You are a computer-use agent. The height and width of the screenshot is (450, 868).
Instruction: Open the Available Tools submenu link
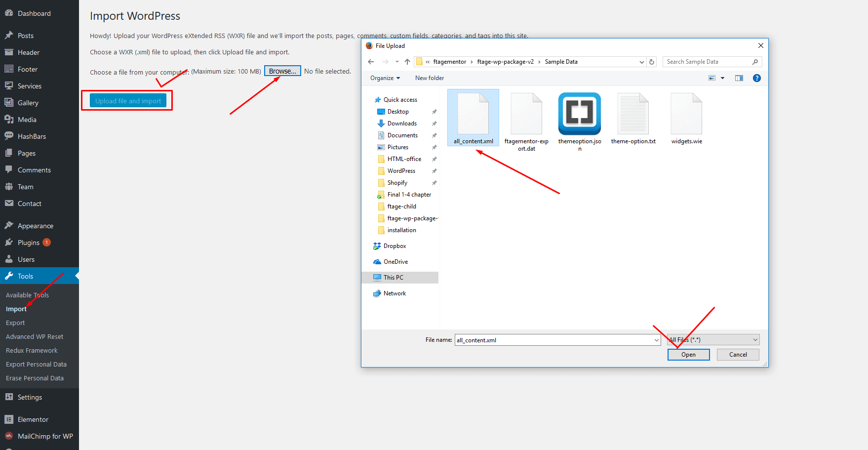[27, 295]
